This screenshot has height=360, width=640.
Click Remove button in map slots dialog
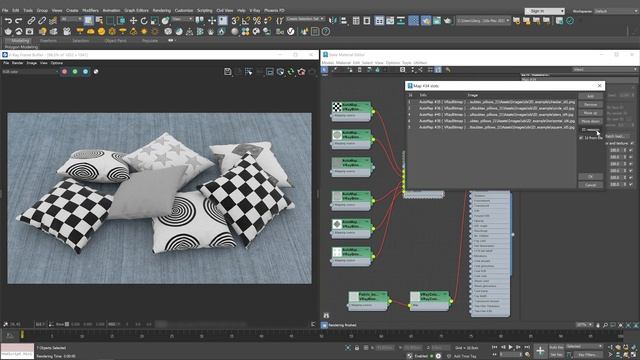coord(590,105)
